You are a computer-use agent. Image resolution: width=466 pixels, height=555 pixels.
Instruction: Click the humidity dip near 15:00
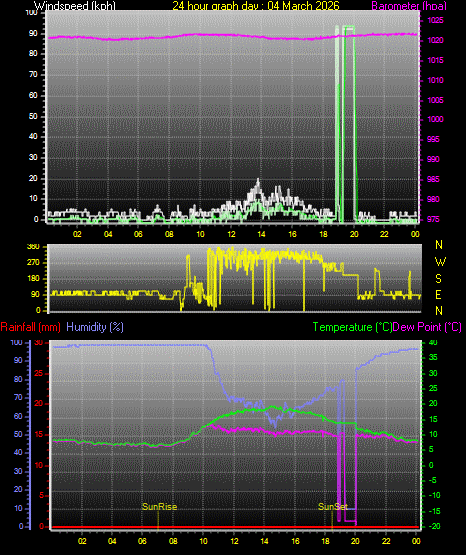click(x=275, y=423)
